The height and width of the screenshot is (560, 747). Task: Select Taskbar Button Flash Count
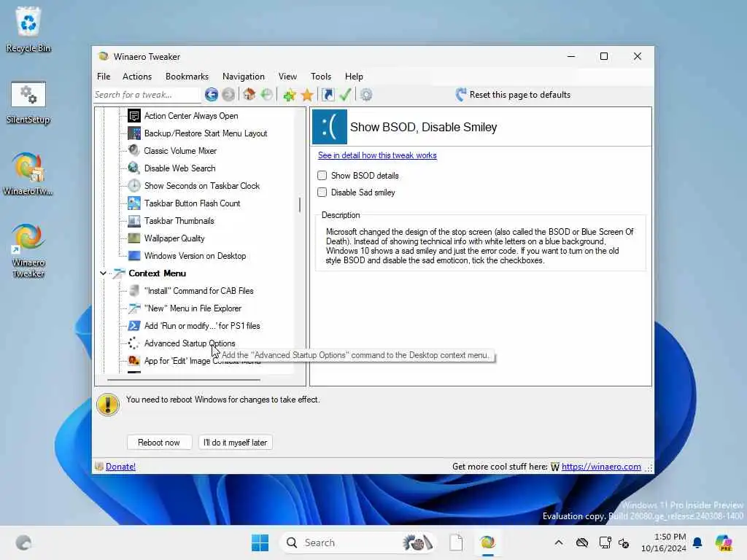193,203
